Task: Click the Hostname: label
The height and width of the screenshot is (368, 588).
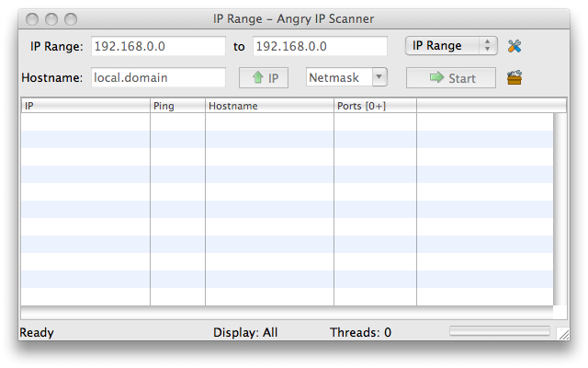Action: [52, 77]
